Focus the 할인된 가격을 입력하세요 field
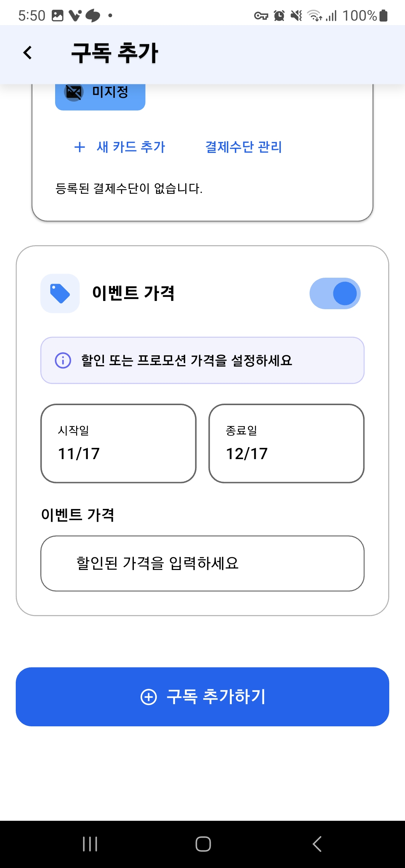The image size is (405, 868). pos(202,563)
